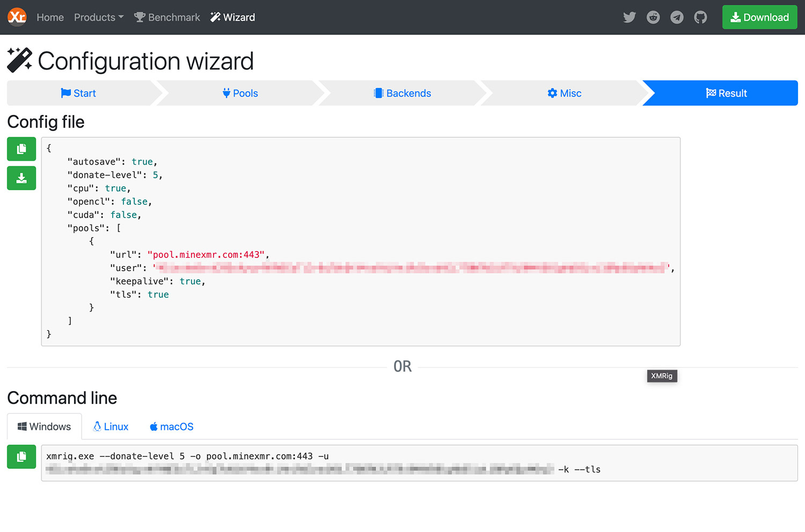Open the Telegram icon link
The image size is (805, 532).
(677, 17)
